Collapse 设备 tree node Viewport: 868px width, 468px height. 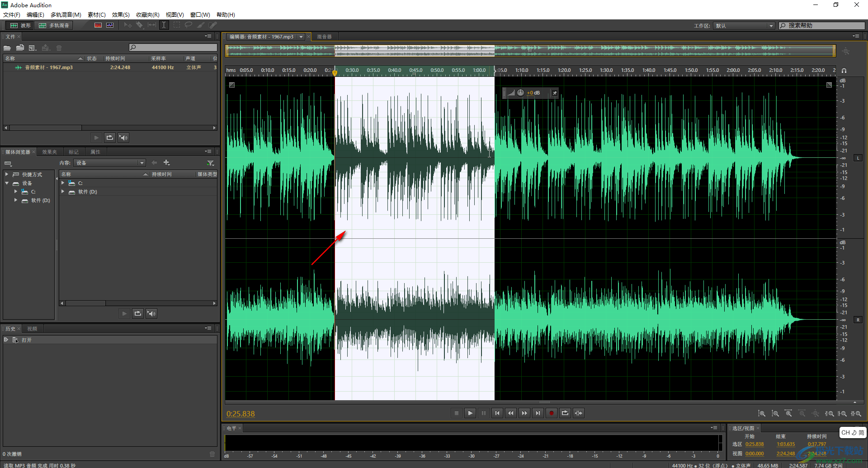[x=7, y=183]
